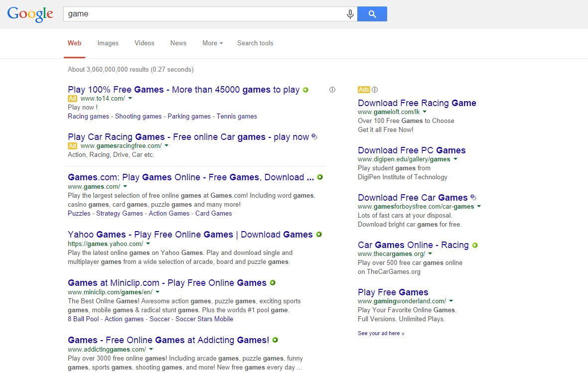Open 'Car Games Online - Racing' sidebar ad
This screenshot has width=588, height=373.
pos(413,245)
